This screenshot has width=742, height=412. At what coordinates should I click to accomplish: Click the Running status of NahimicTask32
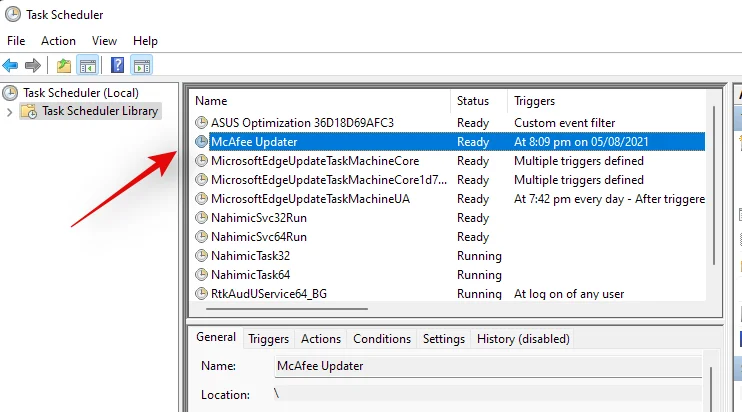pyautogui.click(x=479, y=256)
